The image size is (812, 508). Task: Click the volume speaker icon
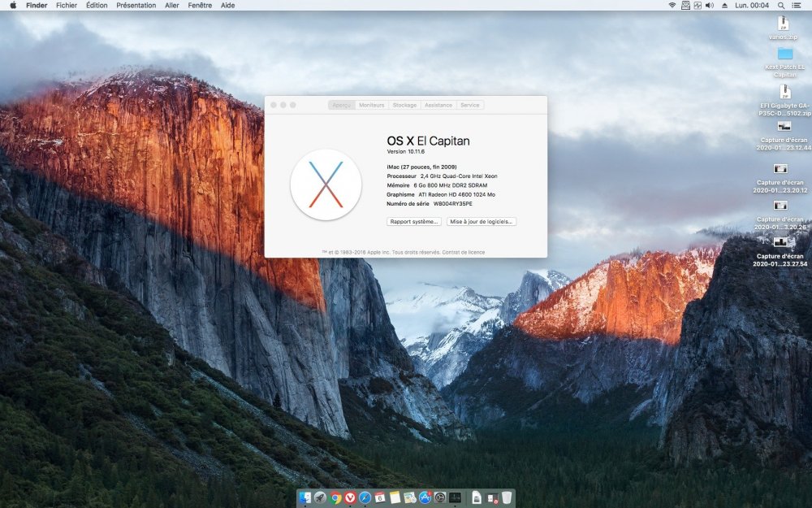[710, 5]
